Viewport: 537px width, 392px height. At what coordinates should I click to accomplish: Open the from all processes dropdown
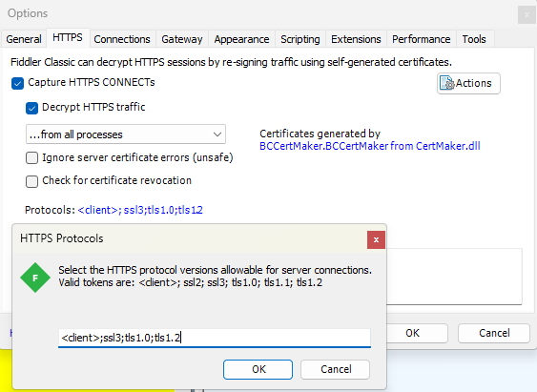[x=126, y=134]
